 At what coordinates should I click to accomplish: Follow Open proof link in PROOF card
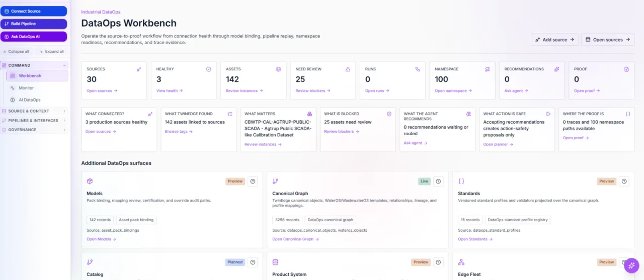click(x=587, y=91)
